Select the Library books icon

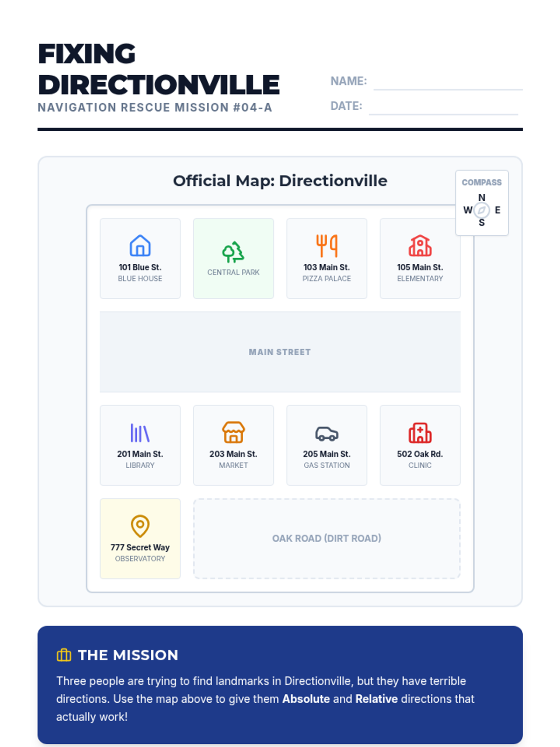pyautogui.click(x=140, y=433)
